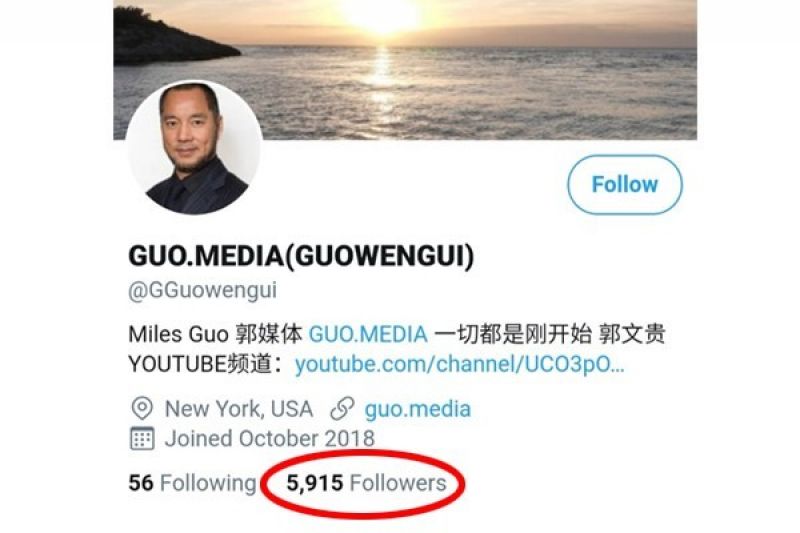
Task: Open the GUO.MEDIA link in bio
Action: point(368,335)
